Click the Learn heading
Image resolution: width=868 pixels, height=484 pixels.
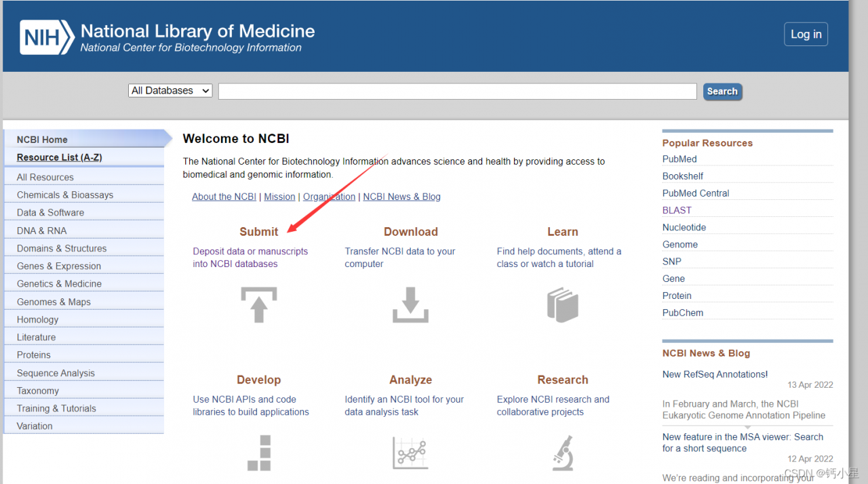[x=563, y=232]
